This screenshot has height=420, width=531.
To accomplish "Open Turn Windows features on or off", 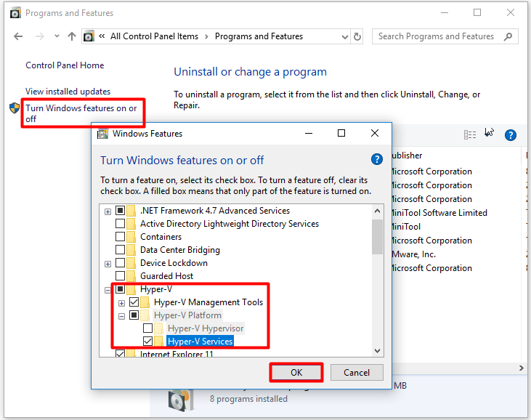I will click(x=81, y=113).
